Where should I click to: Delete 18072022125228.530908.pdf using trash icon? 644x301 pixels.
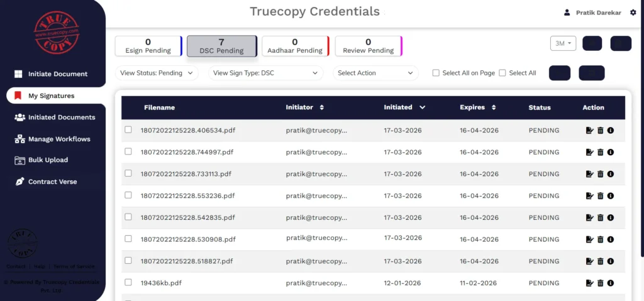tap(600, 239)
